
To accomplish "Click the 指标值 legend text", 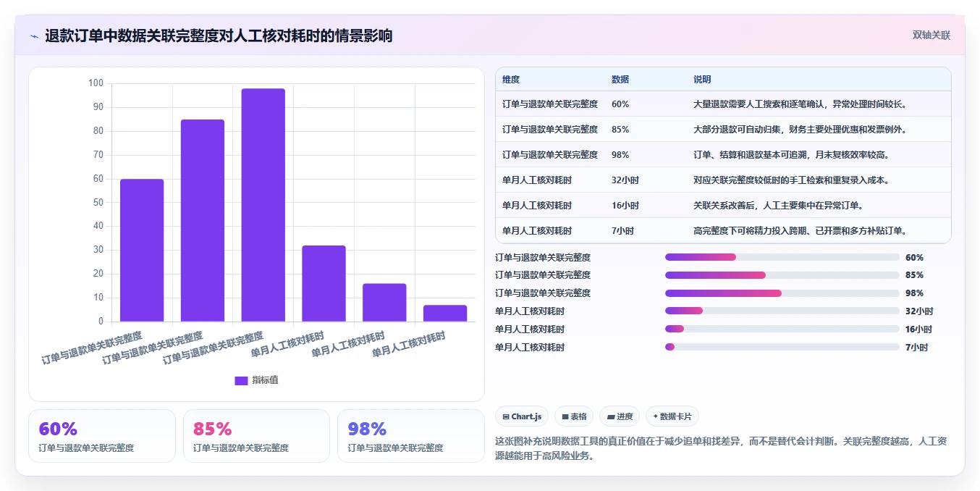I will (265, 381).
